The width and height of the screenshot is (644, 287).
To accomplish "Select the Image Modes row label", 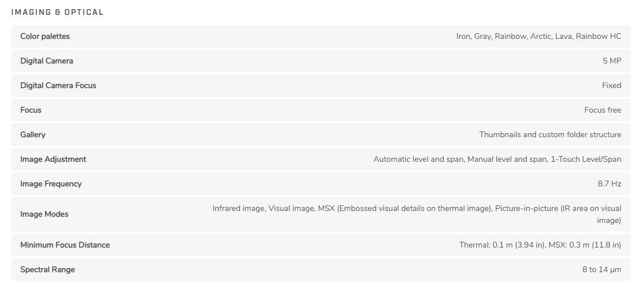I will pos(44,214).
